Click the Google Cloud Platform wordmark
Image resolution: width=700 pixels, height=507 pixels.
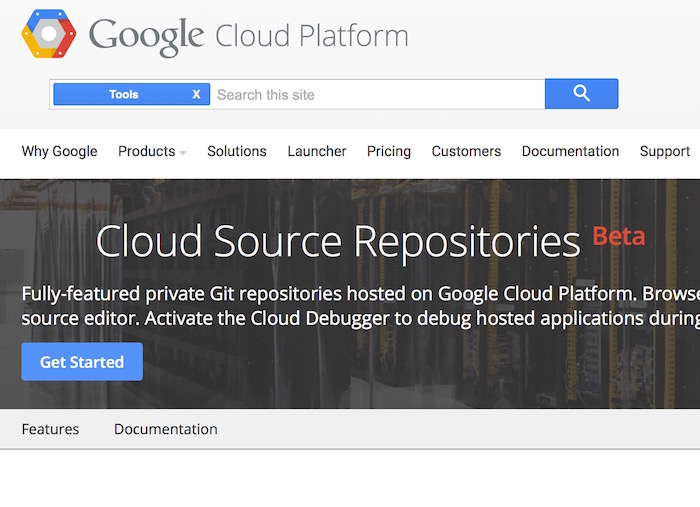[x=249, y=36]
